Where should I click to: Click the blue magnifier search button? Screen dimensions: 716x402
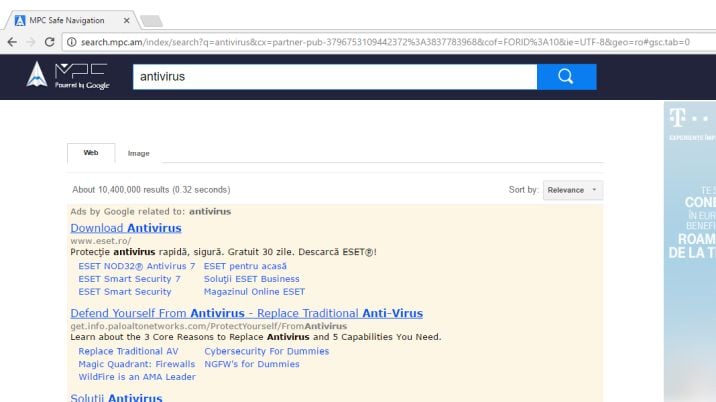point(566,77)
